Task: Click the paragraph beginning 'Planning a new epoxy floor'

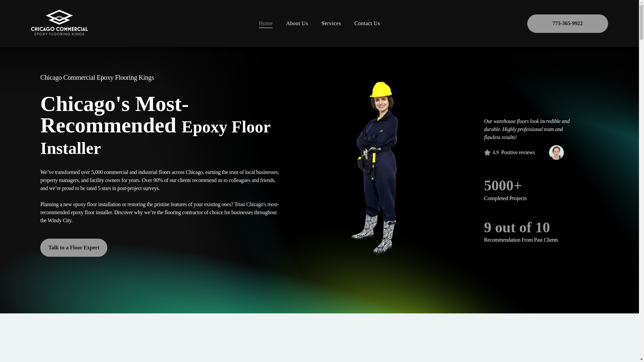Action: click(160, 213)
